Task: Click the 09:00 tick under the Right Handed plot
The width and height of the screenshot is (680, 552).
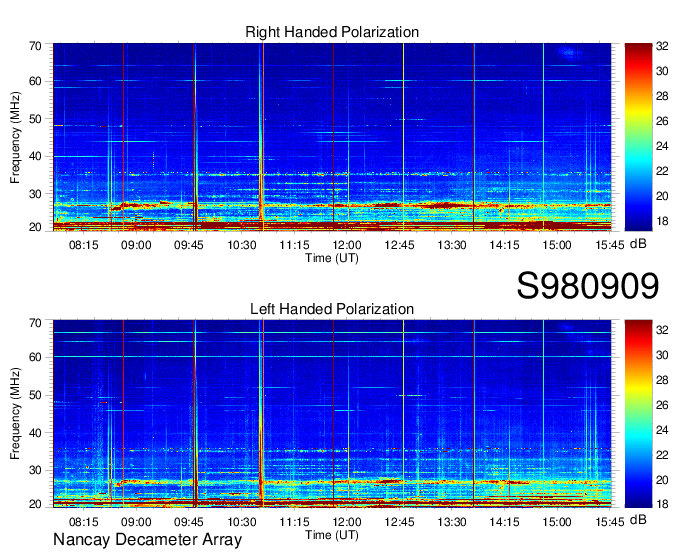Action: 136,245
